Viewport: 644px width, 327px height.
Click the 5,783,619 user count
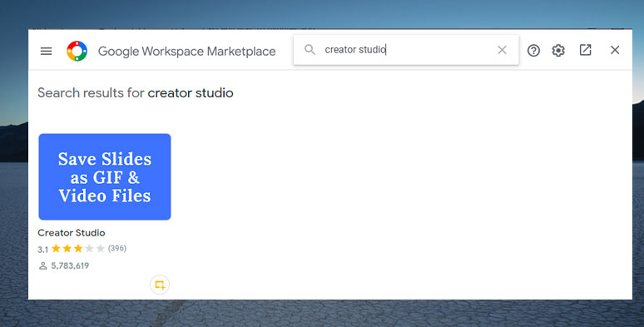(x=70, y=265)
